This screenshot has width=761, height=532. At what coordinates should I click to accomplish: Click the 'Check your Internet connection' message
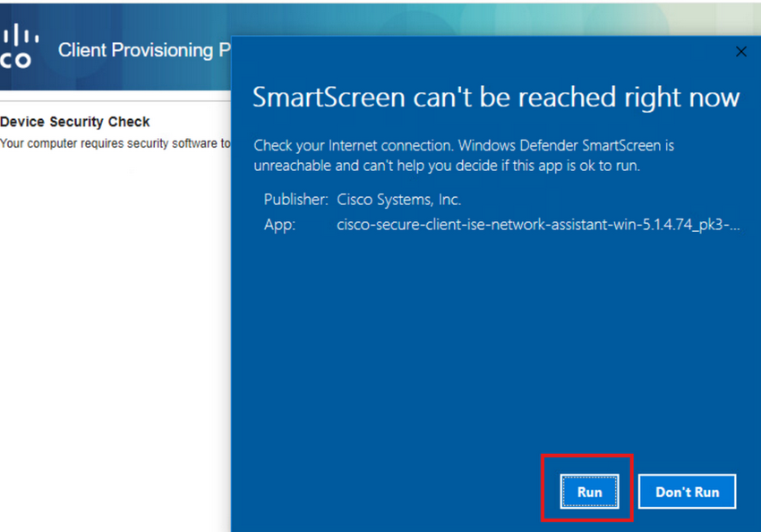click(464, 155)
